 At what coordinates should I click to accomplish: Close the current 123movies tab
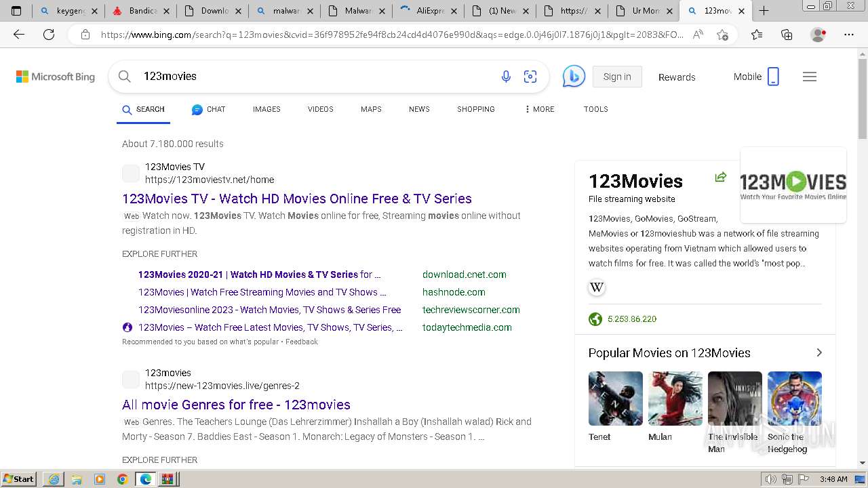[741, 11]
